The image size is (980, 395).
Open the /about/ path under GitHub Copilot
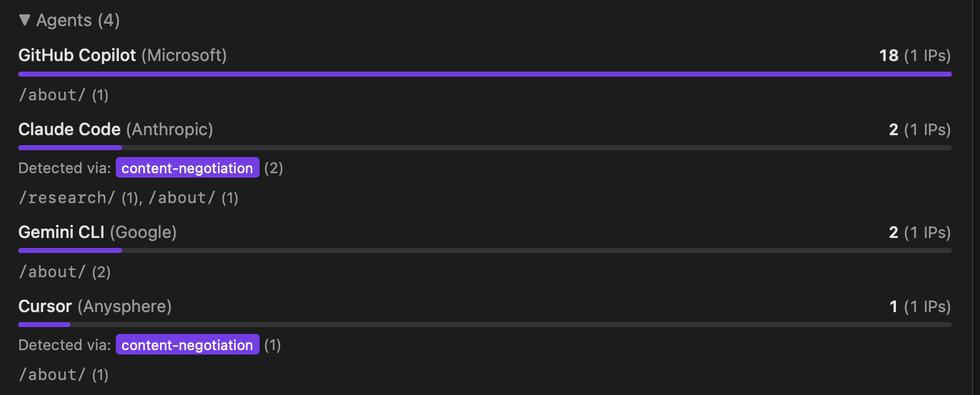pyautogui.click(x=52, y=95)
